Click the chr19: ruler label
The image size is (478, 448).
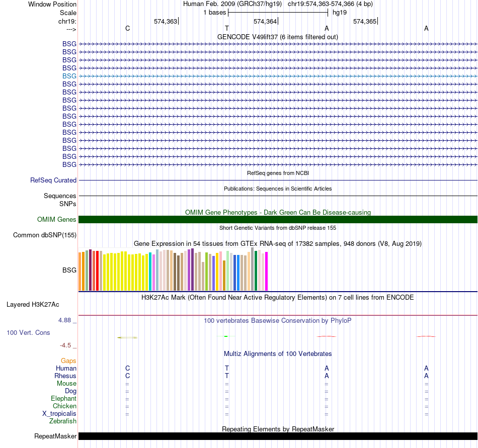(67, 21)
